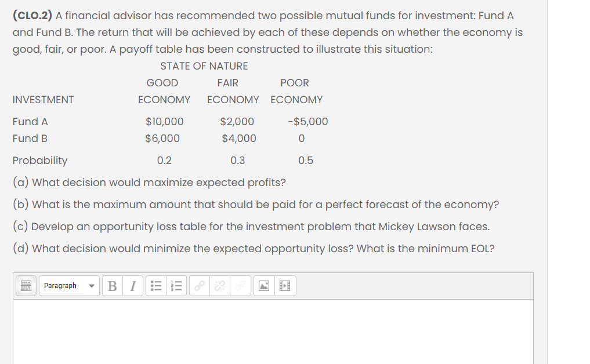Toggle the unordered list formatting

tap(155, 285)
